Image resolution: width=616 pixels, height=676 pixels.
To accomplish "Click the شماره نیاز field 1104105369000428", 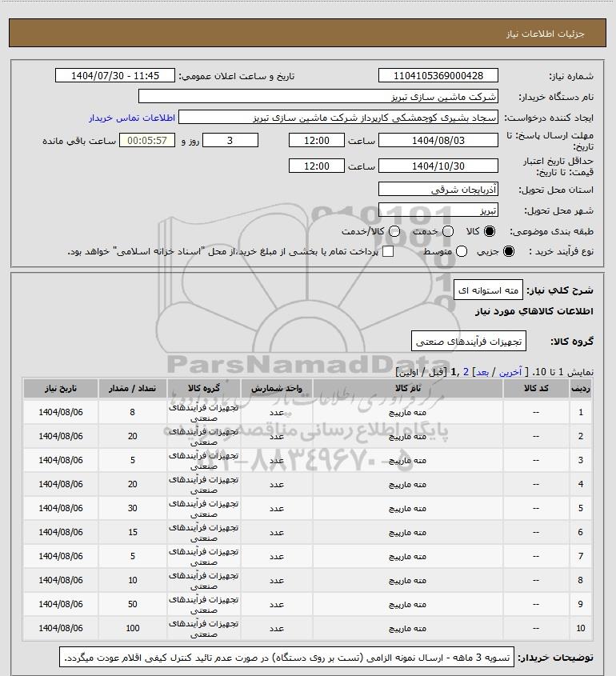I will pos(438,75).
